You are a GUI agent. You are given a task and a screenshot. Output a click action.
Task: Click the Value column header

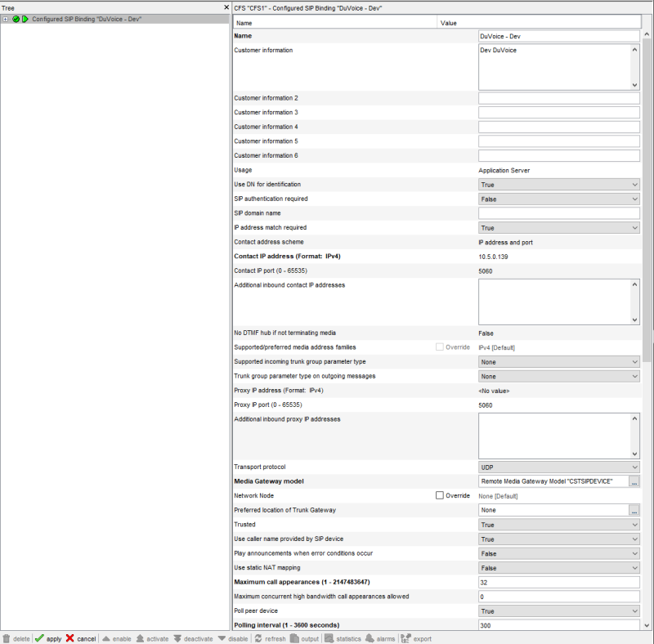point(540,23)
